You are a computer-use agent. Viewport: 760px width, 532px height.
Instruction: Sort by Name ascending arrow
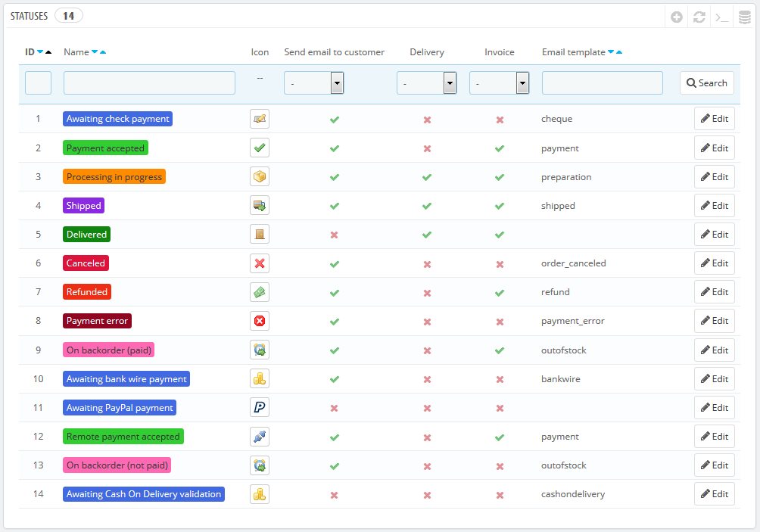[x=103, y=52]
